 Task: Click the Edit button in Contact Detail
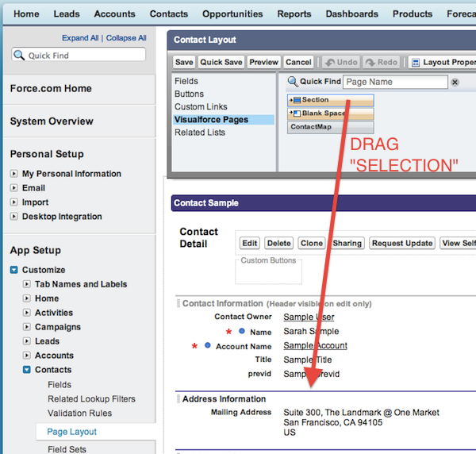(x=250, y=243)
